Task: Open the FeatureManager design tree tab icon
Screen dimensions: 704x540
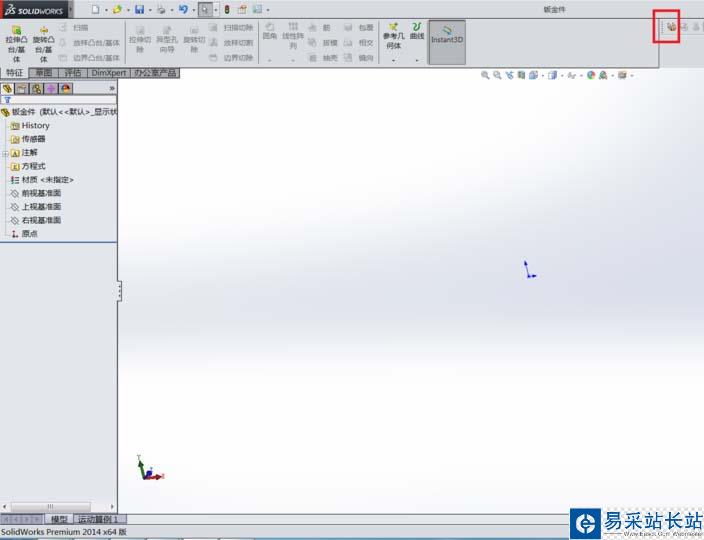Action: point(7,88)
